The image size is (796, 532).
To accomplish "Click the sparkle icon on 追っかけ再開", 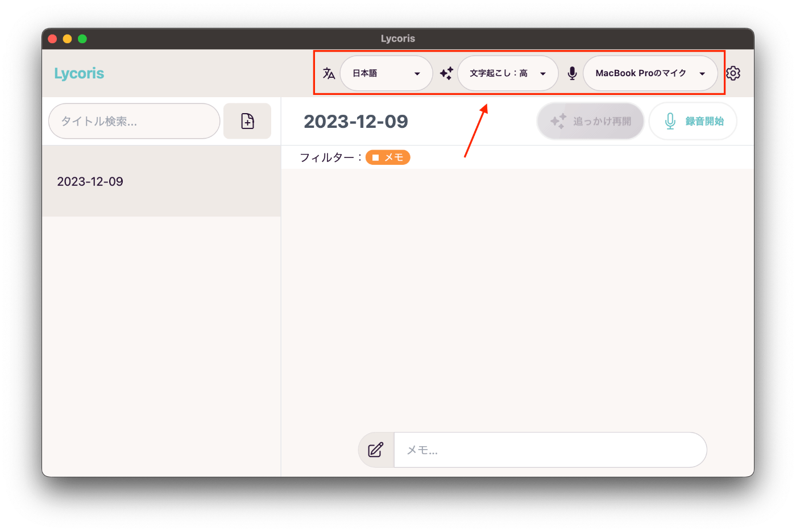I will click(558, 121).
